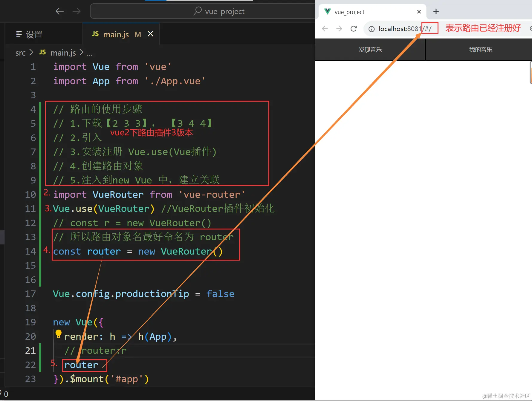Viewport: 532px width, 401px height.
Task: Click the JS file icon on main.js tab
Action: pyautogui.click(x=95, y=34)
